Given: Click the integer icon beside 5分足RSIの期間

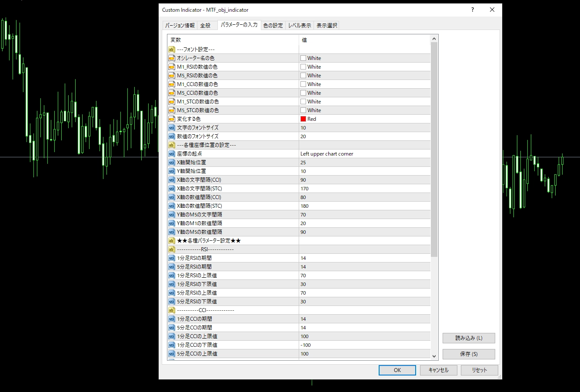Looking at the screenshot, I should tap(172, 267).
